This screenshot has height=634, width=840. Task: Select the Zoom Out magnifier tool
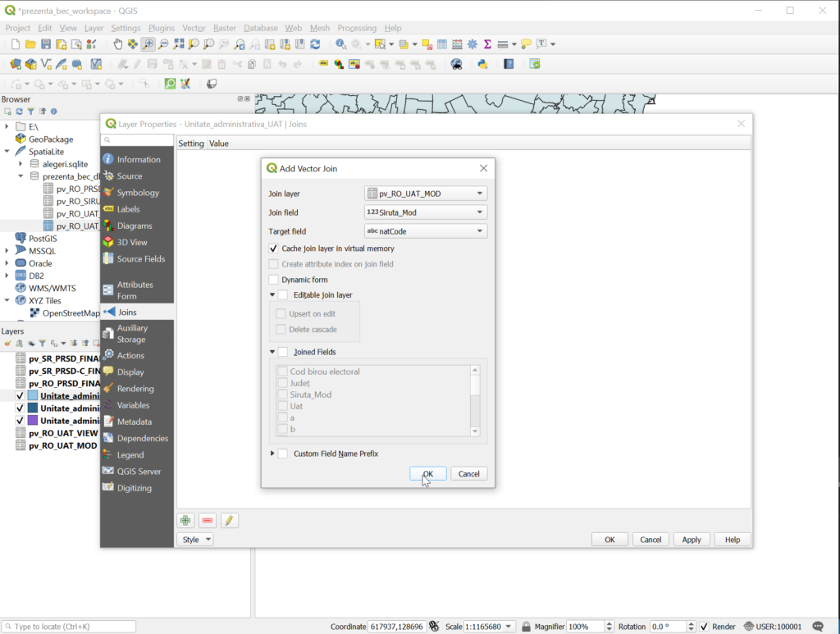(x=163, y=44)
